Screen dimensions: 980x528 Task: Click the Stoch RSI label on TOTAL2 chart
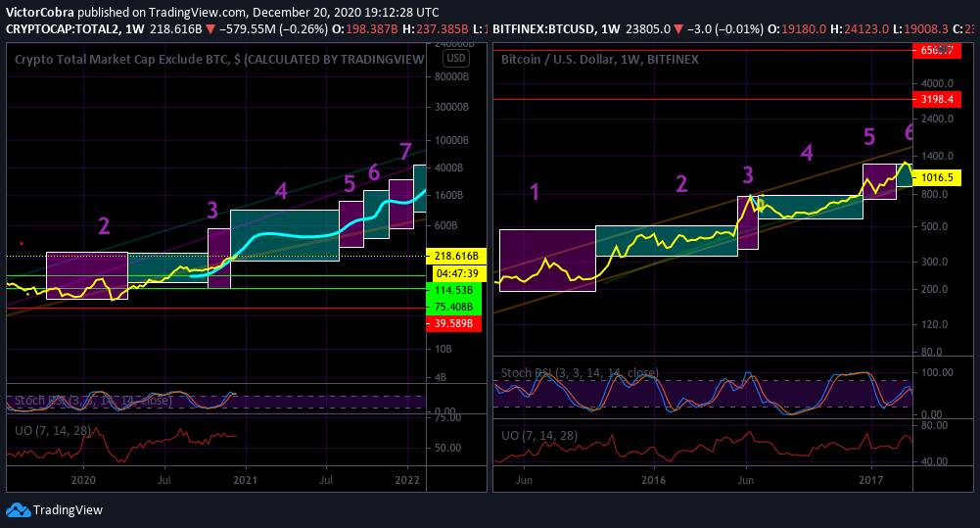(93, 401)
